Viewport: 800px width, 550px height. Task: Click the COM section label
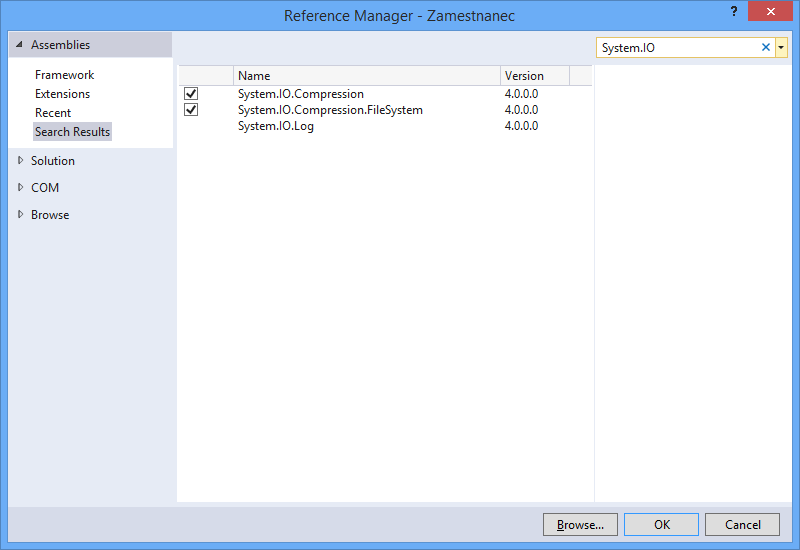pos(45,188)
